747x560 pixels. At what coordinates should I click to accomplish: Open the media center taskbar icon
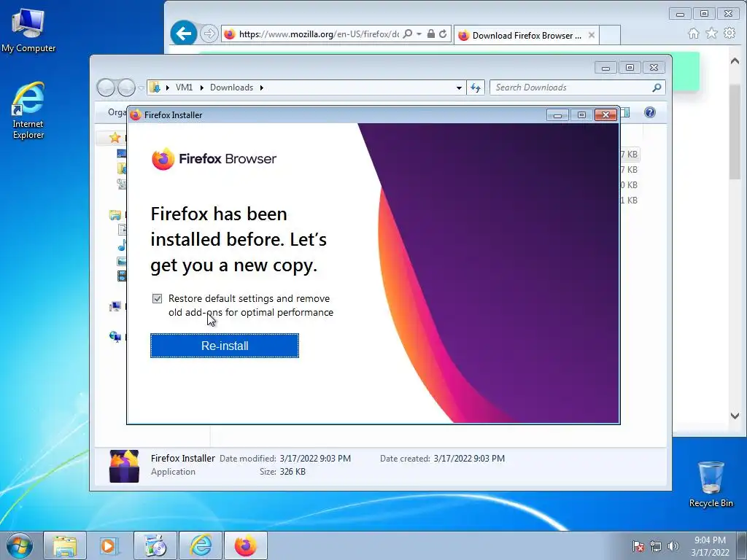[155, 545]
